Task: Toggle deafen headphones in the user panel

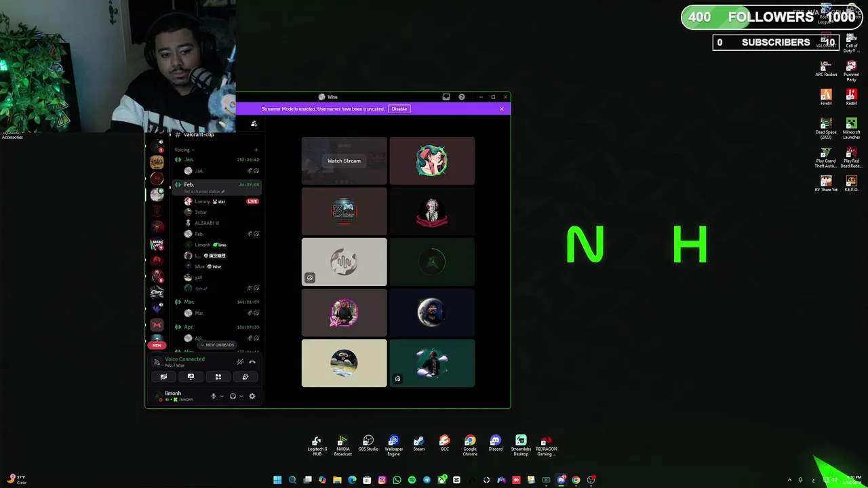Action: click(x=233, y=396)
